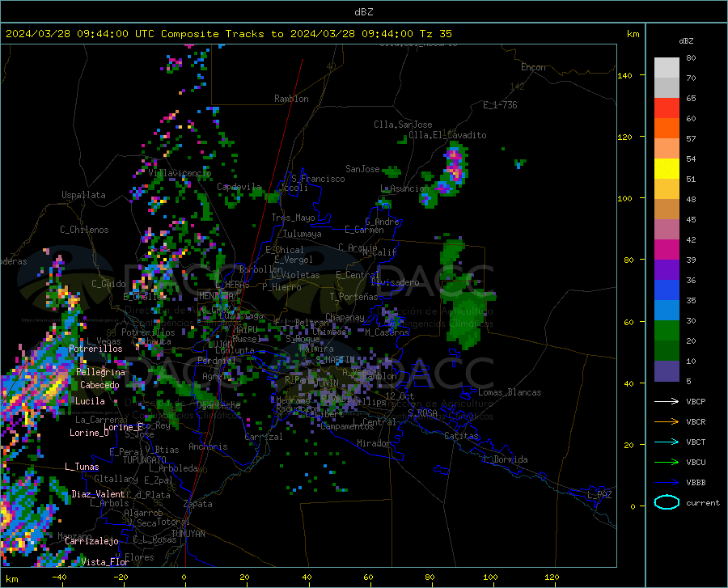This screenshot has height=588, width=728.
Task: Click the TUNUYAN label
Action: click(188, 534)
